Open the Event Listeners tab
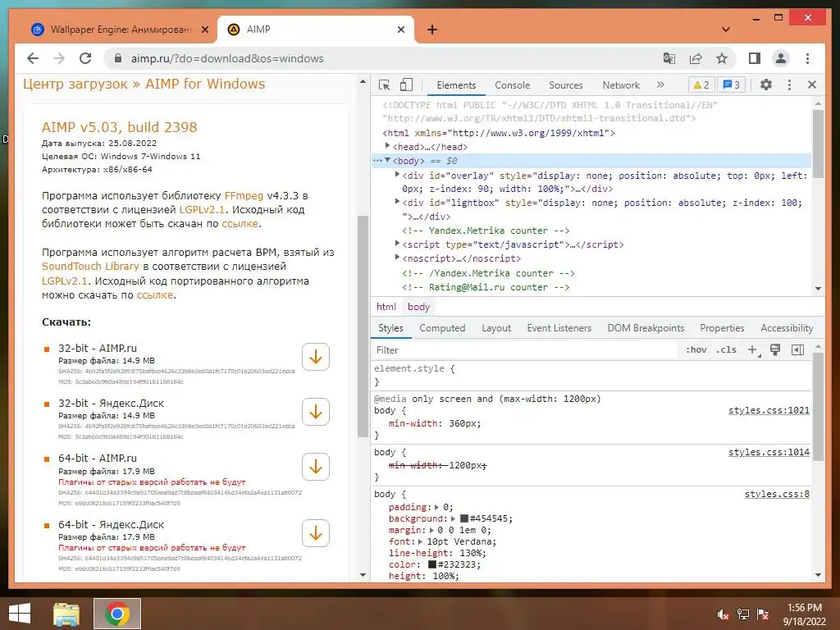The width and height of the screenshot is (840, 630). [x=559, y=328]
